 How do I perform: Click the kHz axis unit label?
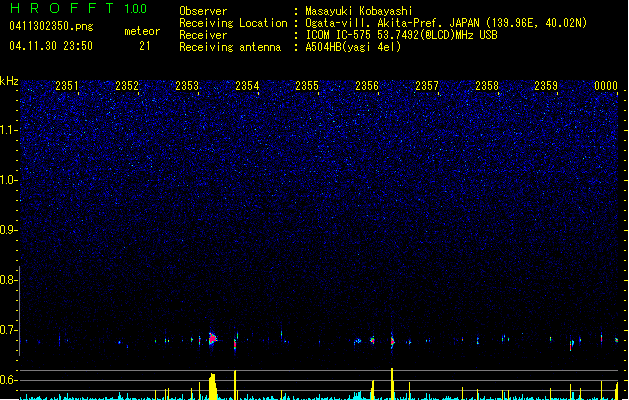tap(9, 81)
